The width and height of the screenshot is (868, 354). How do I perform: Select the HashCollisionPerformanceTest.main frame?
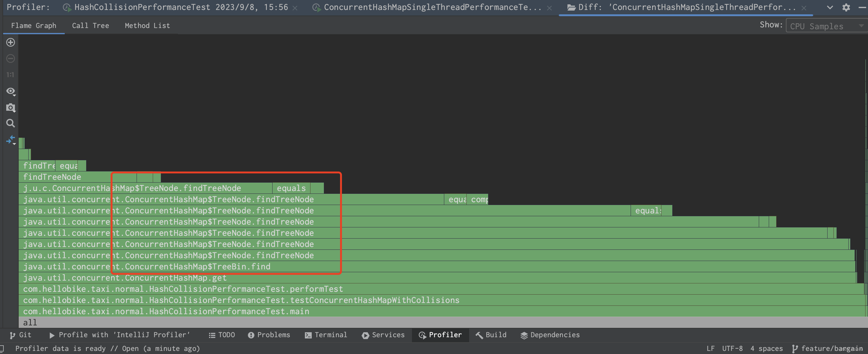[x=442, y=311]
